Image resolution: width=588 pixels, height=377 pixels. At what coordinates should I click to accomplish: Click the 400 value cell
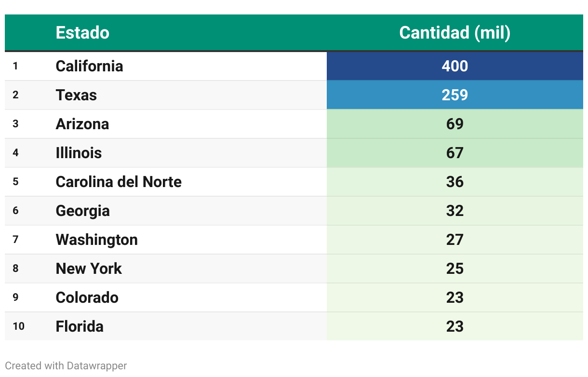point(454,66)
